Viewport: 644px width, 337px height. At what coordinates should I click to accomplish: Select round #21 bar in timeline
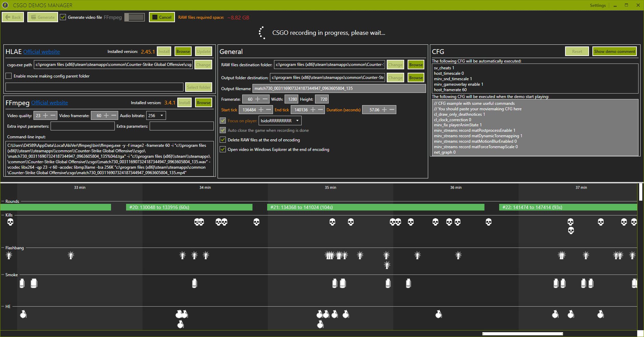click(376, 207)
